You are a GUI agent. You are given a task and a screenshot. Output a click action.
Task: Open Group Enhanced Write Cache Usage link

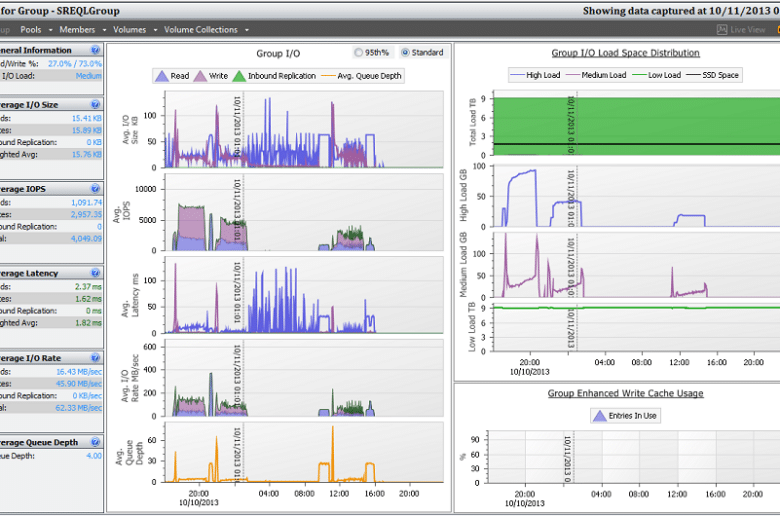point(625,393)
